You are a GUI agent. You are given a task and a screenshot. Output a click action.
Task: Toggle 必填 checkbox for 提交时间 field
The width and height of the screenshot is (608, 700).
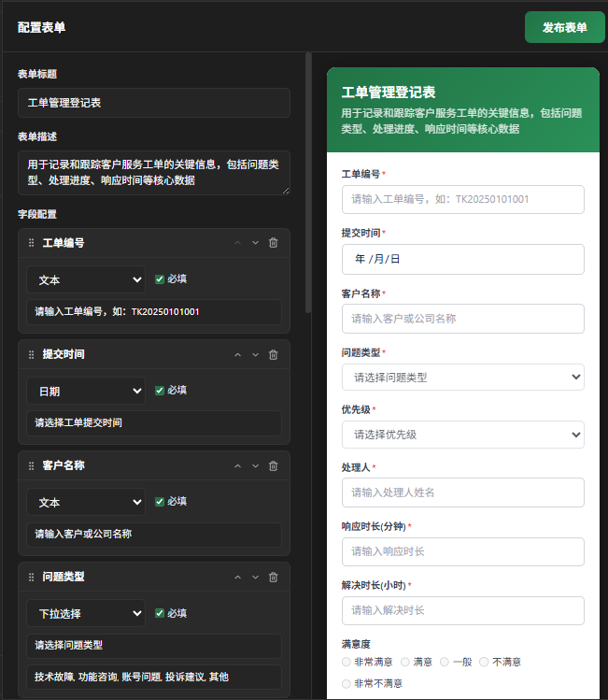point(160,391)
